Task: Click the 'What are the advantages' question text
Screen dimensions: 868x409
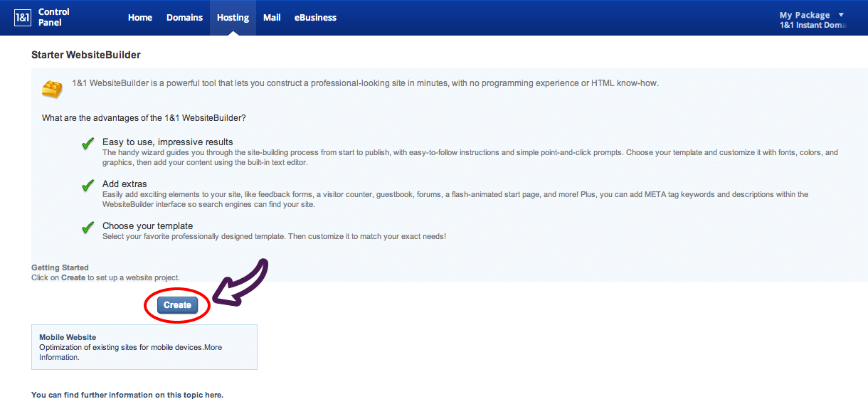Action: (x=144, y=117)
